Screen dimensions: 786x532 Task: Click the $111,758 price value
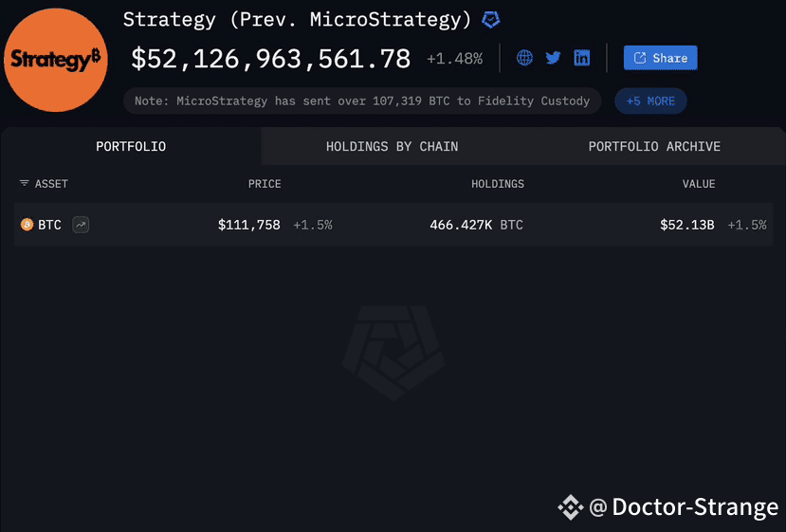point(249,225)
